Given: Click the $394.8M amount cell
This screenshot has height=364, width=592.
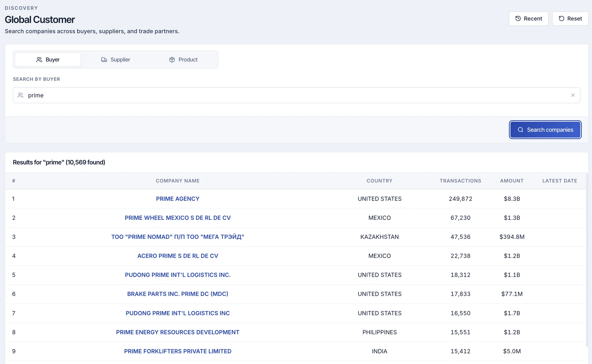Looking at the screenshot, I should pyautogui.click(x=512, y=237).
